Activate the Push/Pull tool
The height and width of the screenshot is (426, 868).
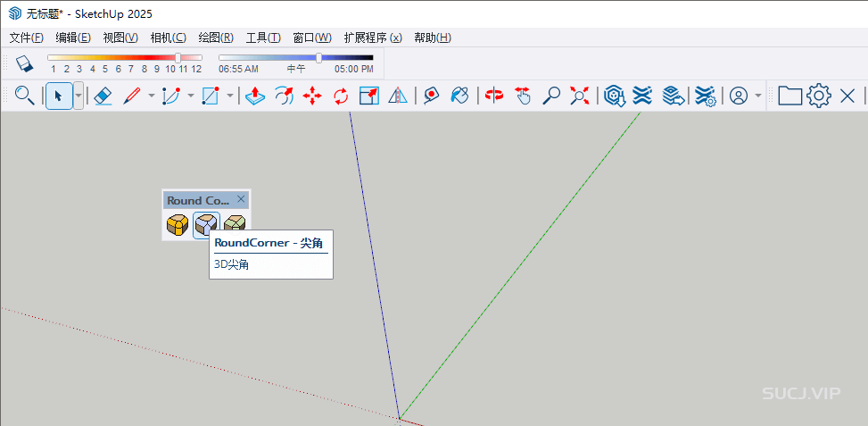tap(254, 96)
